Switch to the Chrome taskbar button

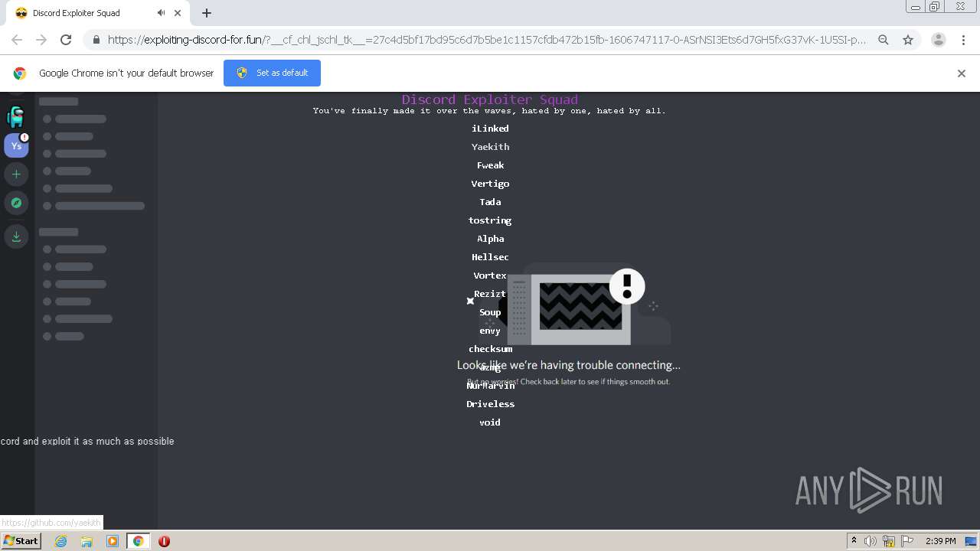(138, 541)
